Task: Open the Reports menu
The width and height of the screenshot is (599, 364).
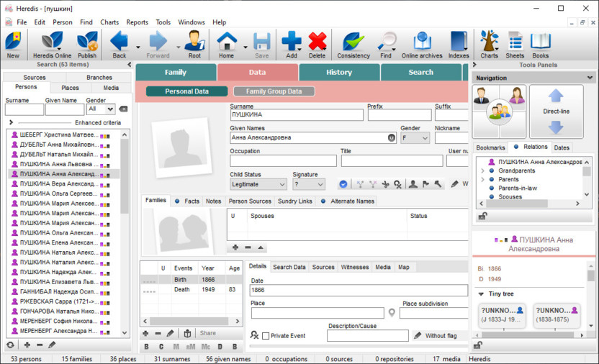Action: [x=137, y=22]
